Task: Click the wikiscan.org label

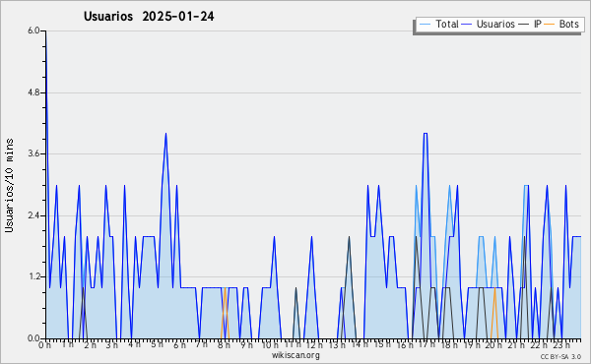Action: pos(295,355)
